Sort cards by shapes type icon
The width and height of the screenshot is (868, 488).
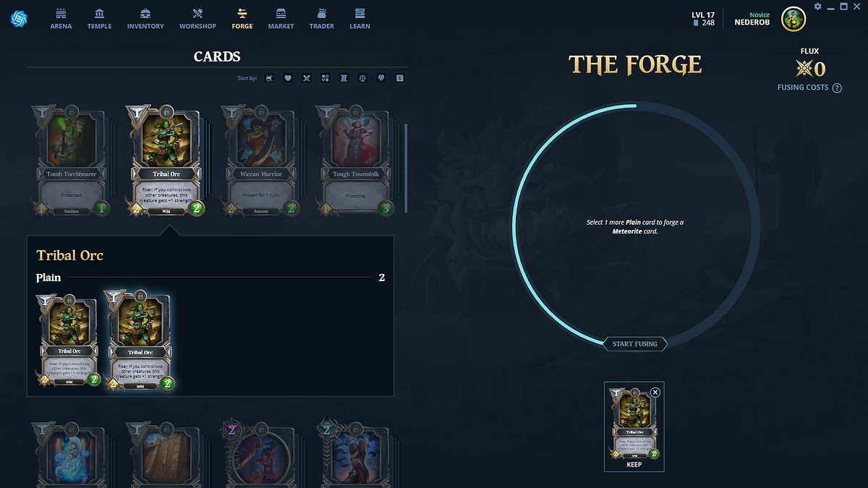click(325, 78)
